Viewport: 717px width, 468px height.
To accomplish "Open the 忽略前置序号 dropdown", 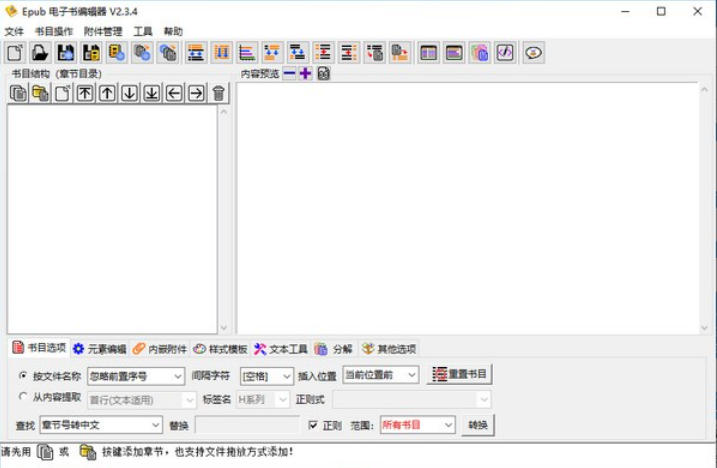I will point(135,376).
